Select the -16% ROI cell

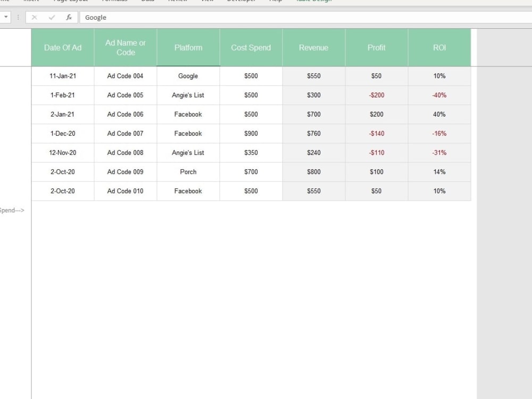click(x=439, y=134)
